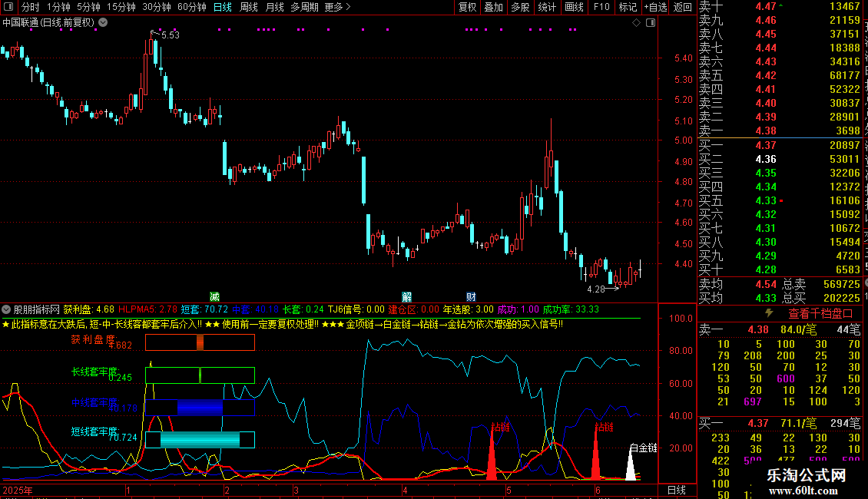
Task: Click the 长线套牢度 green bar gauge
Action: [200, 375]
